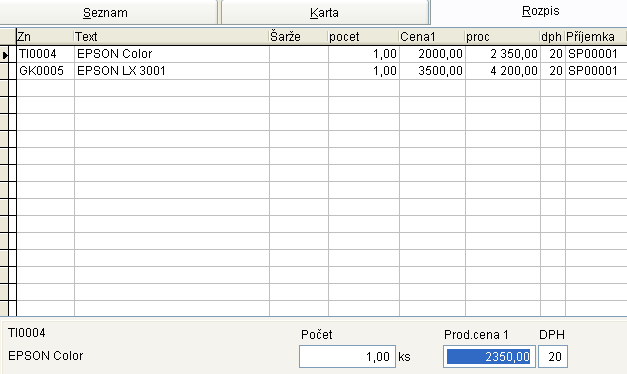Click pocet 1,00 in the GK0005 row

pyautogui.click(x=363, y=71)
